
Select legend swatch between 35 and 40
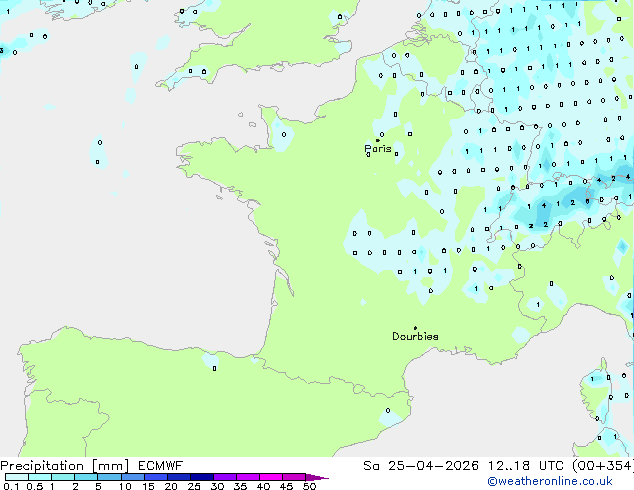pos(248,477)
